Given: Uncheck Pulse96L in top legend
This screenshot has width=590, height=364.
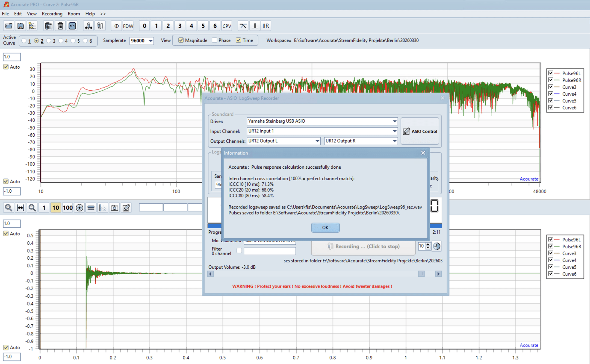Looking at the screenshot, I should click(x=551, y=73).
